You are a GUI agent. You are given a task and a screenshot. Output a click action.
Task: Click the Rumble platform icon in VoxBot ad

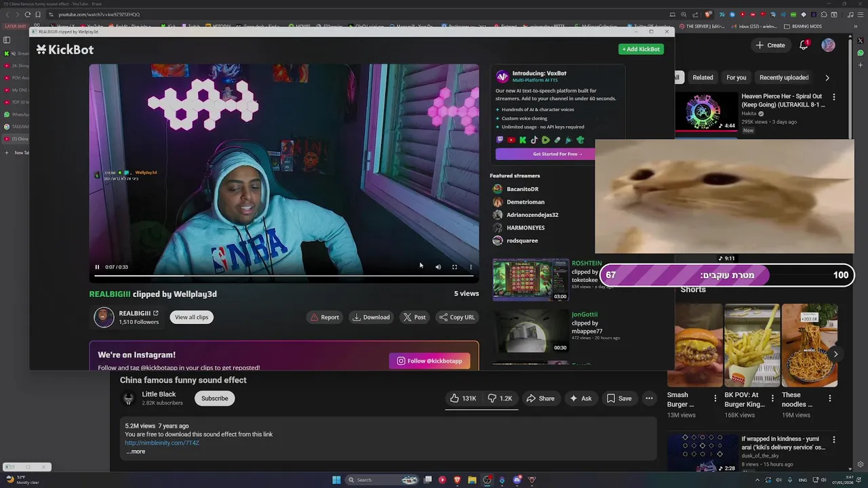click(546, 140)
